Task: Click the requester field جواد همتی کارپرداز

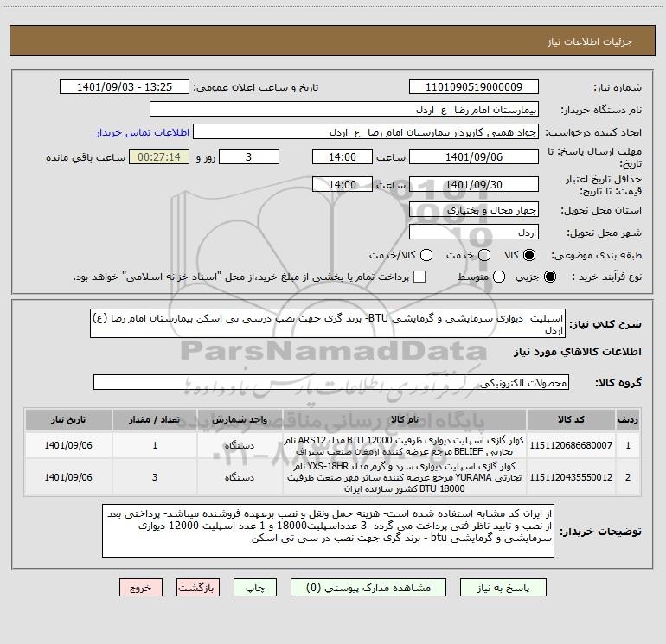Action: (x=366, y=131)
